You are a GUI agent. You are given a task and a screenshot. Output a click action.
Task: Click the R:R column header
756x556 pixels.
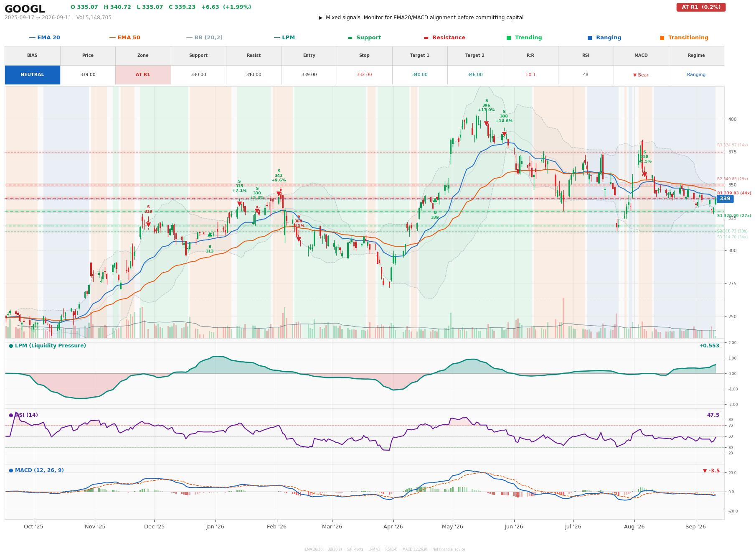coord(530,56)
